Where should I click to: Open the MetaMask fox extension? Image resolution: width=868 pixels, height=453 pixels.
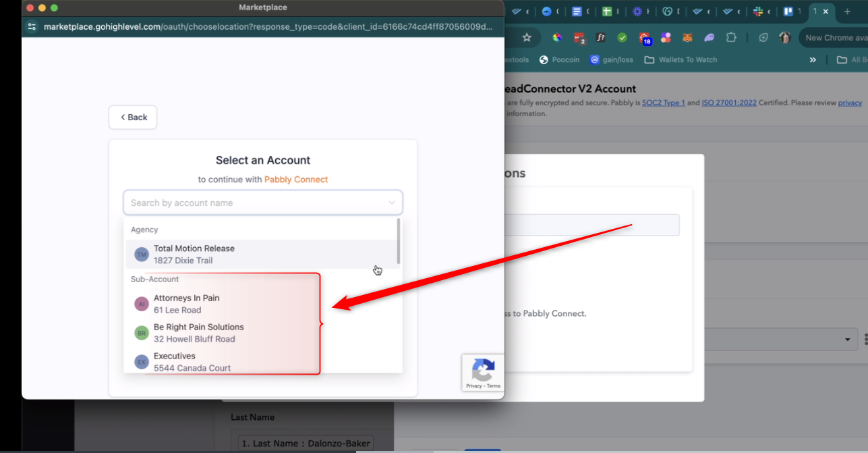[687, 38]
